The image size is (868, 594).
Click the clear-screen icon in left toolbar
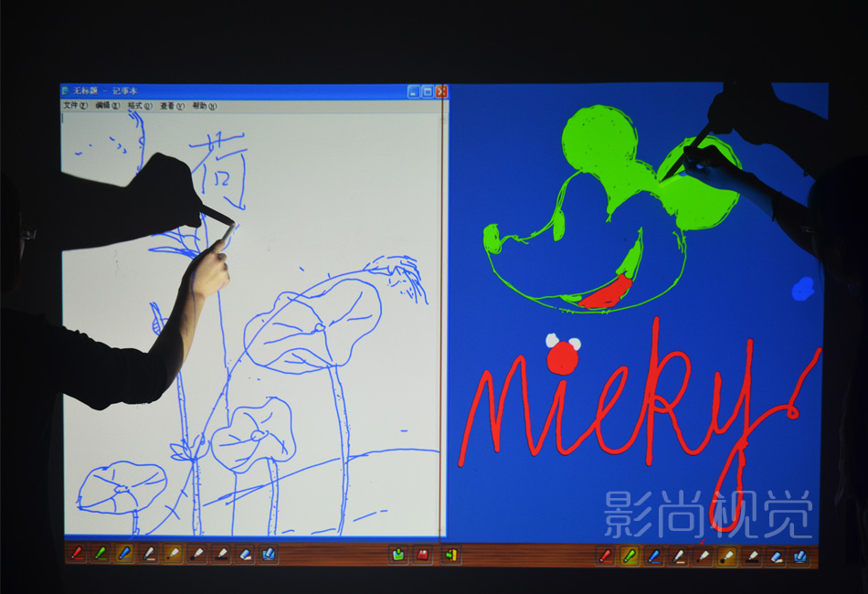point(269,554)
